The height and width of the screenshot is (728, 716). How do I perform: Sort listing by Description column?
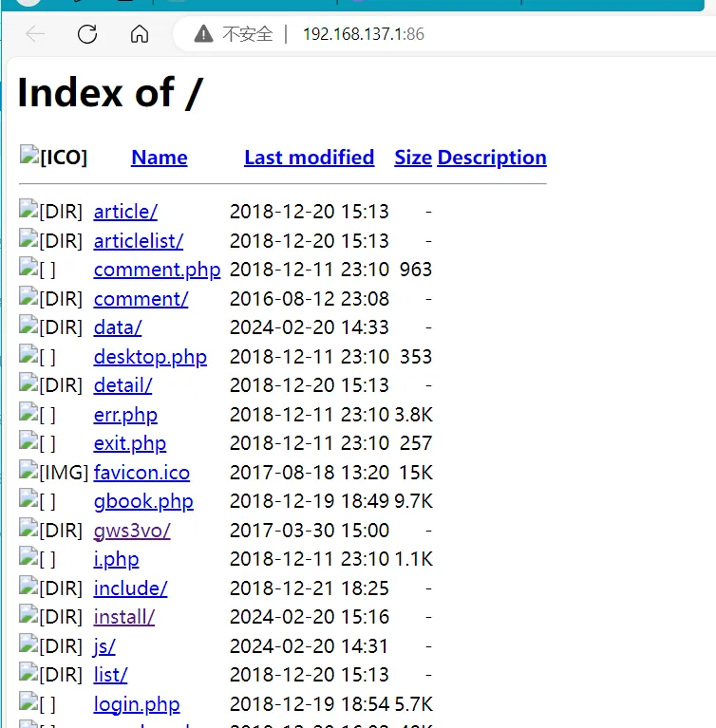(x=491, y=158)
